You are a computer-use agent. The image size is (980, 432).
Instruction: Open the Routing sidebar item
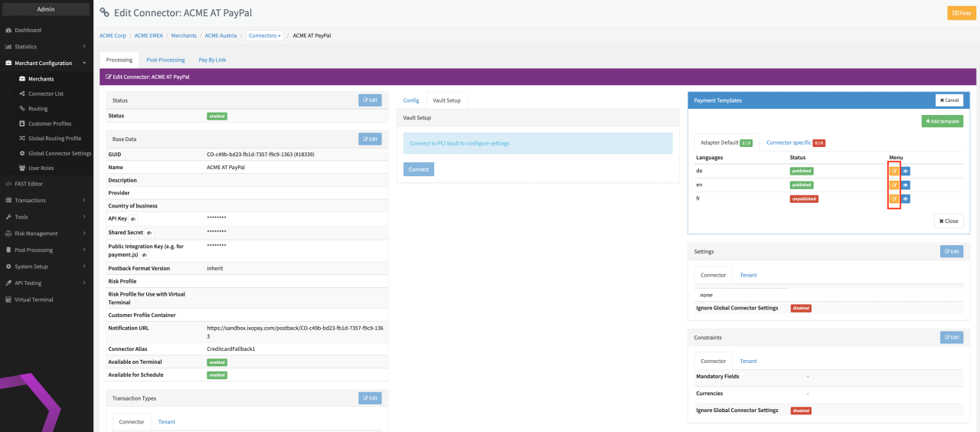tap(38, 109)
